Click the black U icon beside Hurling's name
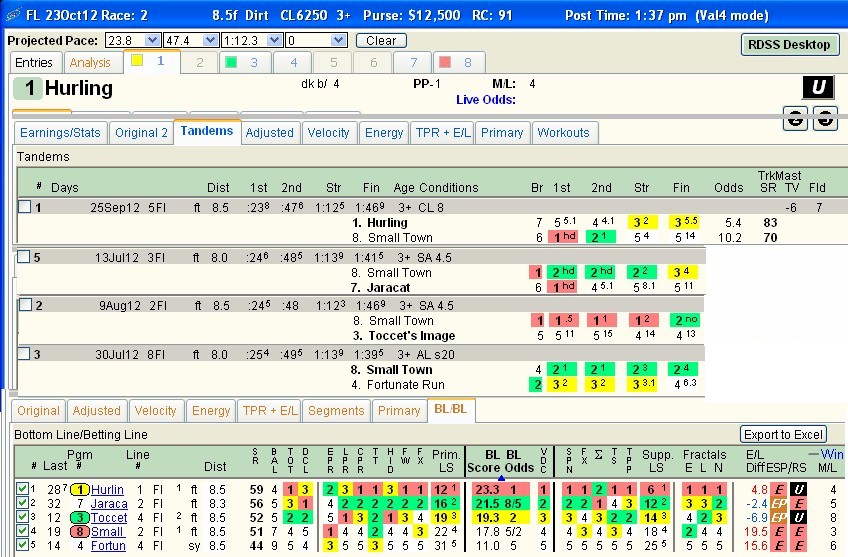The width and height of the screenshot is (848, 557). pos(818,87)
